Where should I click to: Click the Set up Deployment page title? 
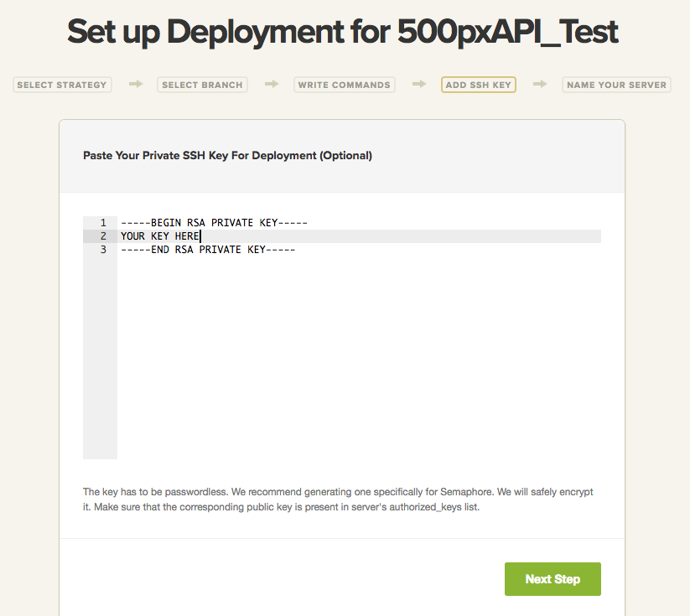(x=343, y=32)
